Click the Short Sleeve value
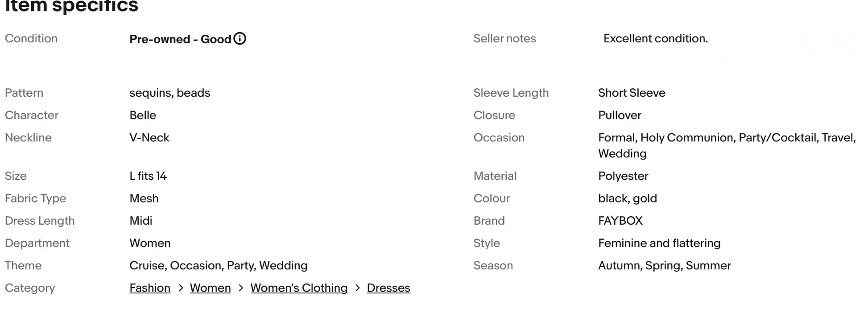868x313 pixels. coord(631,93)
